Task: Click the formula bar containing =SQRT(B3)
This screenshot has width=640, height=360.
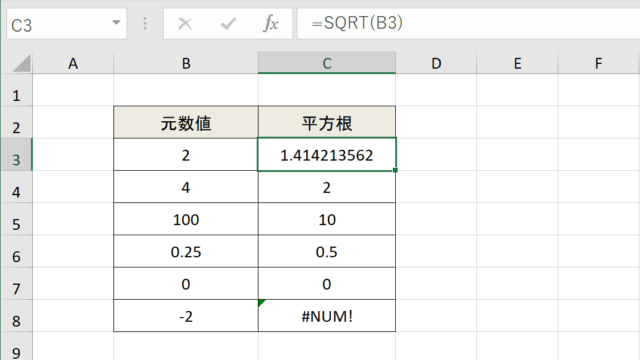Action: coord(468,24)
